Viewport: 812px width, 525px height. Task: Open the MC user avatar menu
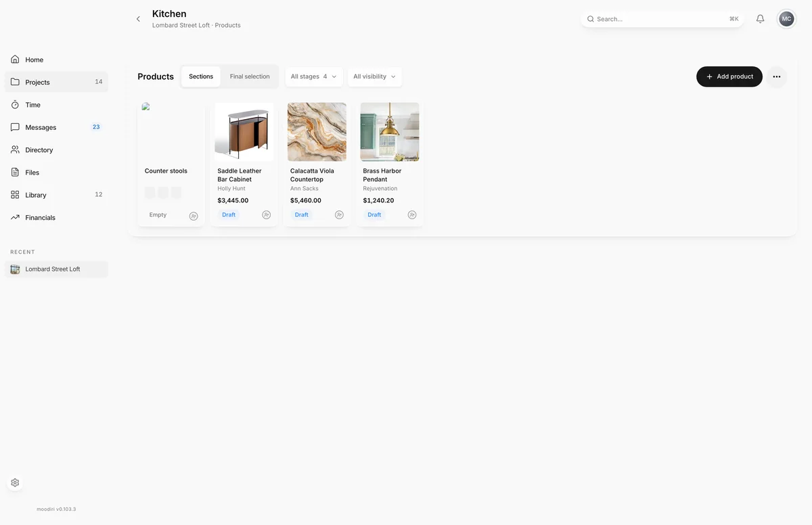(x=786, y=19)
